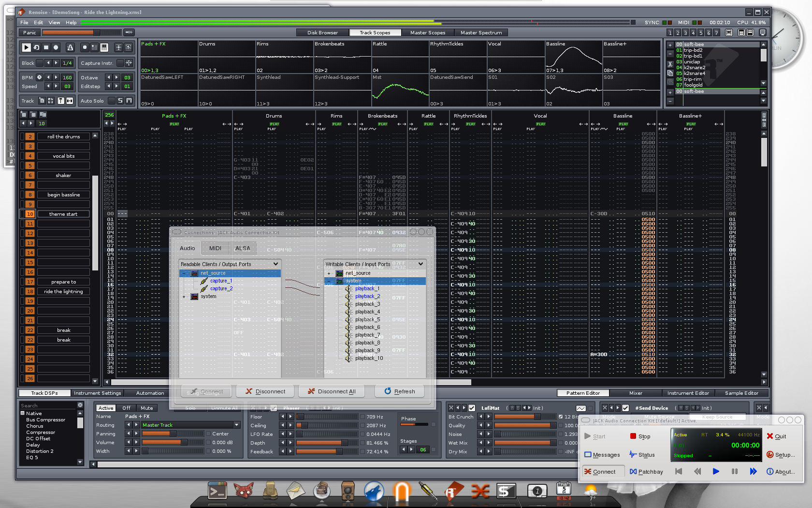Image resolution: width=812 pixels, height=508 pixels.
Task: Click the capture nearest instrument icon
Action: click(129, 63)
